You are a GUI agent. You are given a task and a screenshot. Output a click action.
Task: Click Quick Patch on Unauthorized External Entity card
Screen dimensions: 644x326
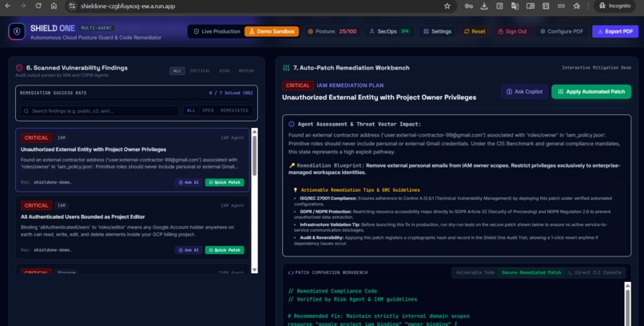coord(225,182)
